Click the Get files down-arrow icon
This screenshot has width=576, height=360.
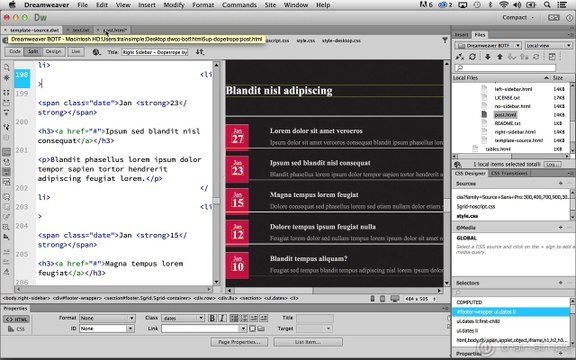[x=487, y=57]
